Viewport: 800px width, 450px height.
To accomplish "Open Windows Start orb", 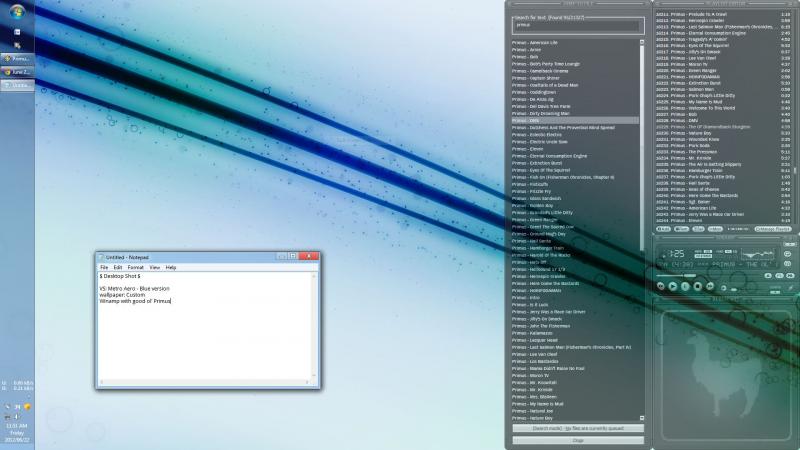I will pos(17,11).
